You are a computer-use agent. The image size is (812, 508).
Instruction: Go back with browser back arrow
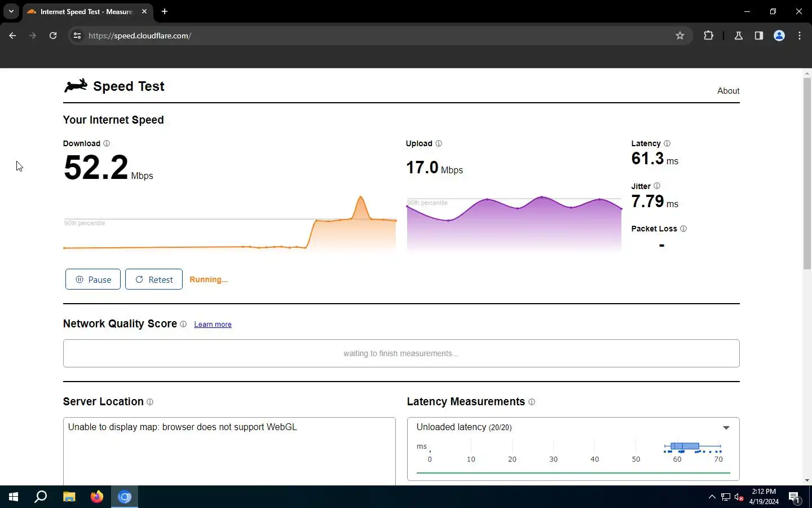click(12, 36)
